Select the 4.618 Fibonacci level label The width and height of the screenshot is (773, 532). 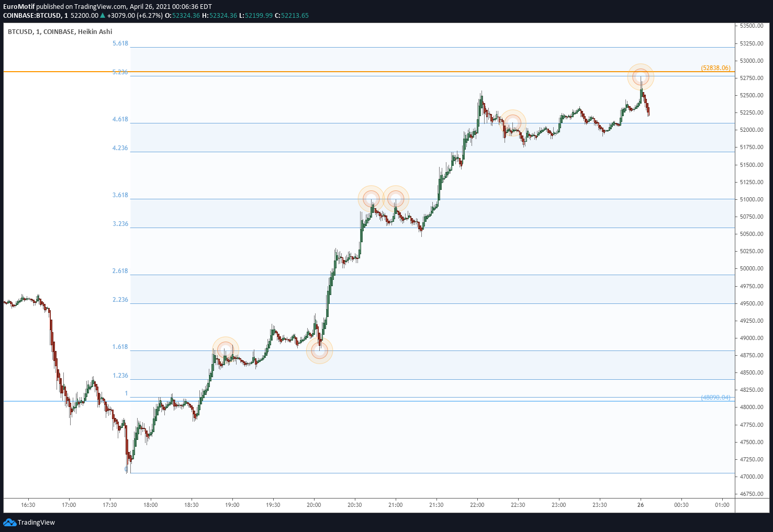(x=120, y=119)
